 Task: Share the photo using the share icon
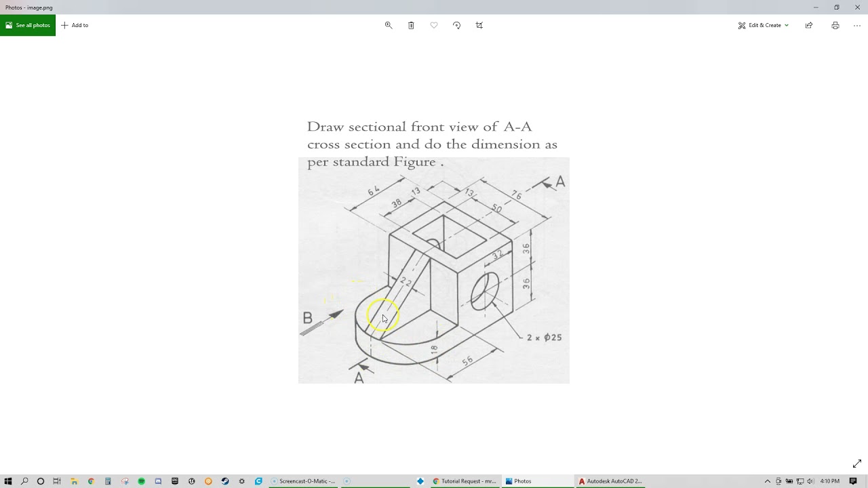(x=809, y=25)
